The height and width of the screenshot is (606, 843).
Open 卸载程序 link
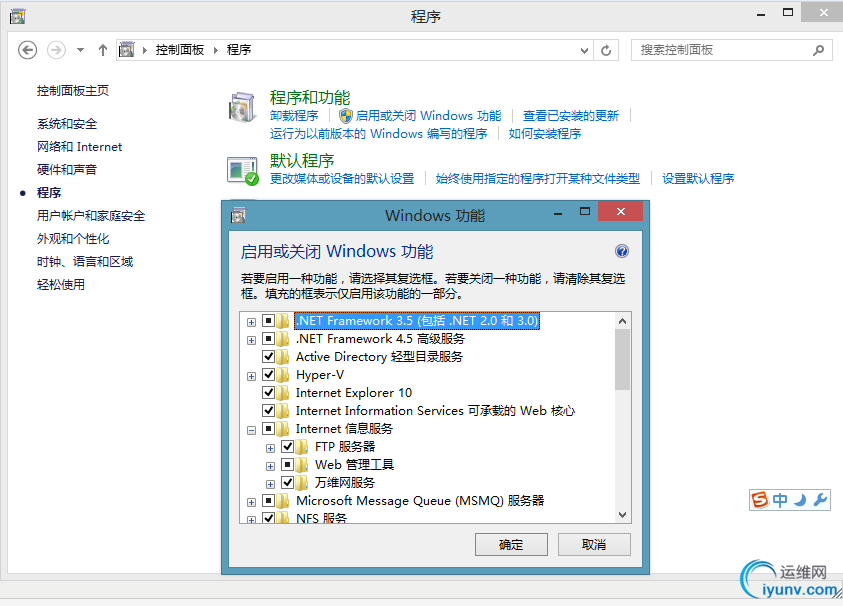294,116
